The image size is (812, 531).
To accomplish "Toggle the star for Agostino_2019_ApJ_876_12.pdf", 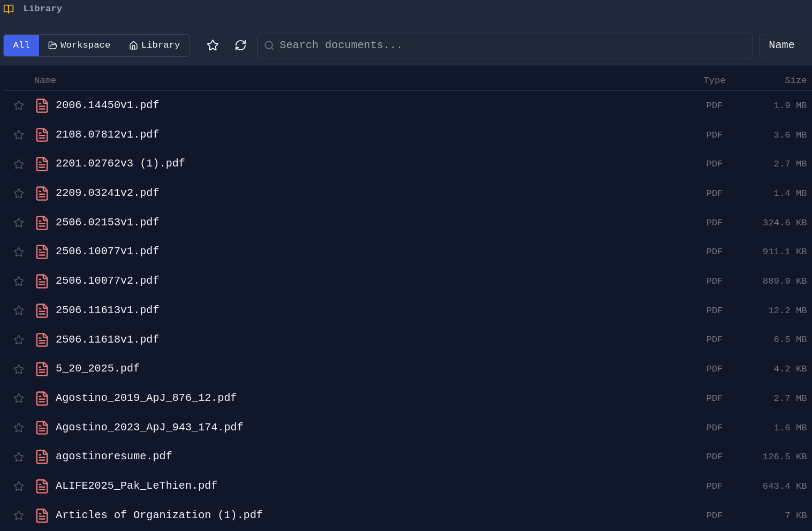I will coord(19,398).
